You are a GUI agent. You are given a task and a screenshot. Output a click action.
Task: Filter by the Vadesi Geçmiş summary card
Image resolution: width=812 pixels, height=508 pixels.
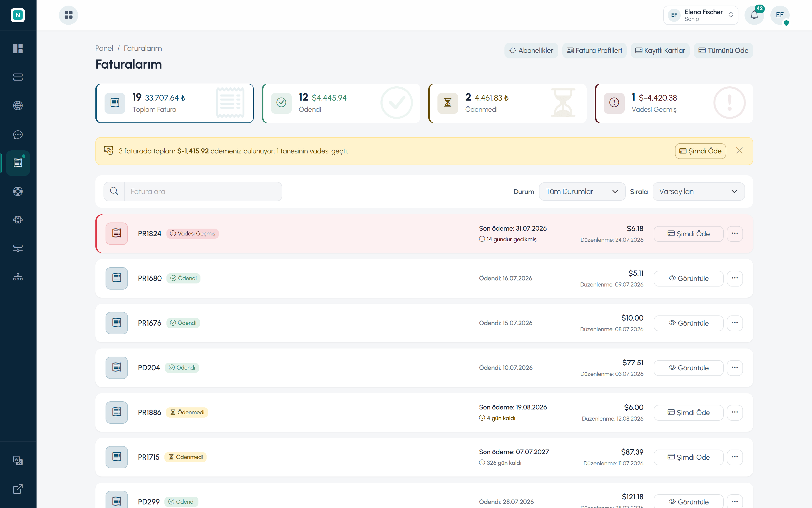674,103
